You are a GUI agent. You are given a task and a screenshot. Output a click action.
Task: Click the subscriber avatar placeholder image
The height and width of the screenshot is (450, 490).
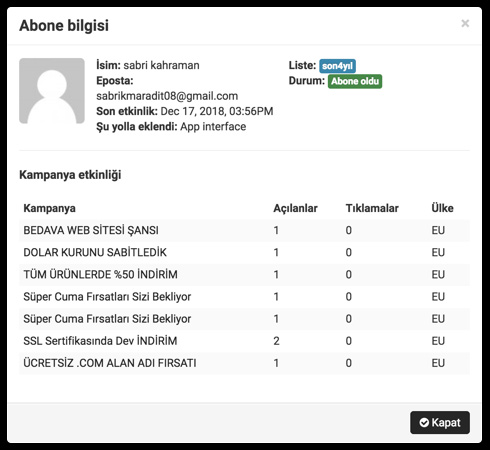(x=52, y=91)
